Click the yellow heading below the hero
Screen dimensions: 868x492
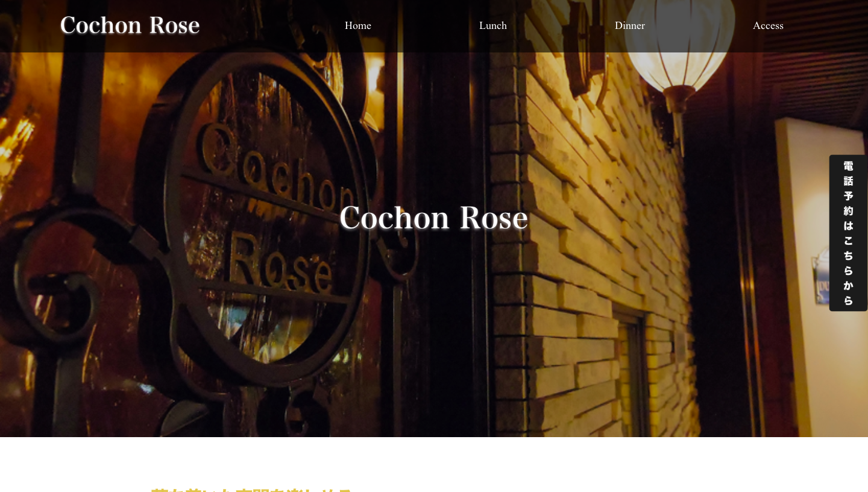(251, 490)
